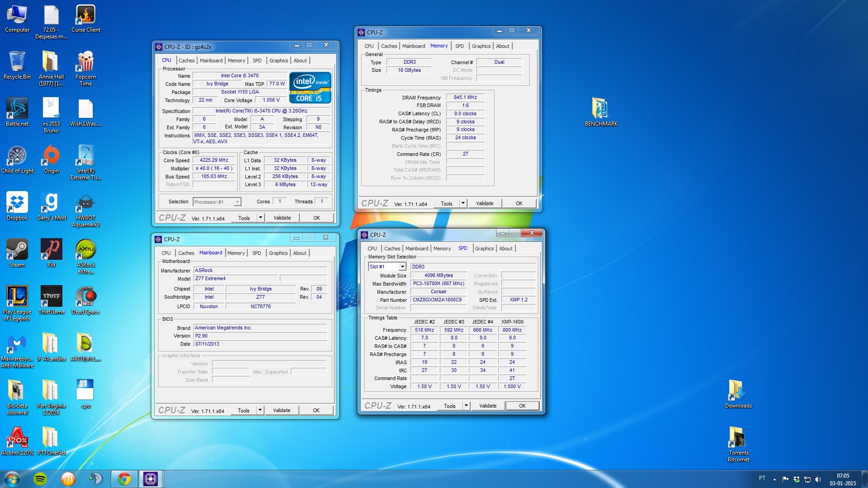Image resolution: width=868 pixels, height=488 pixels.
Task: Open Intel Extreme Tuning shortcut
Action: [x=86, y=163]
